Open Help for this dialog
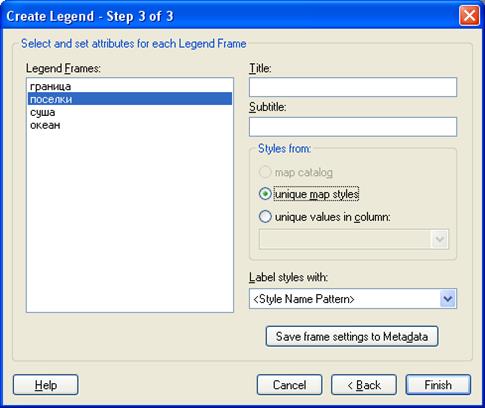485x408 pixels. pos(46,385)
